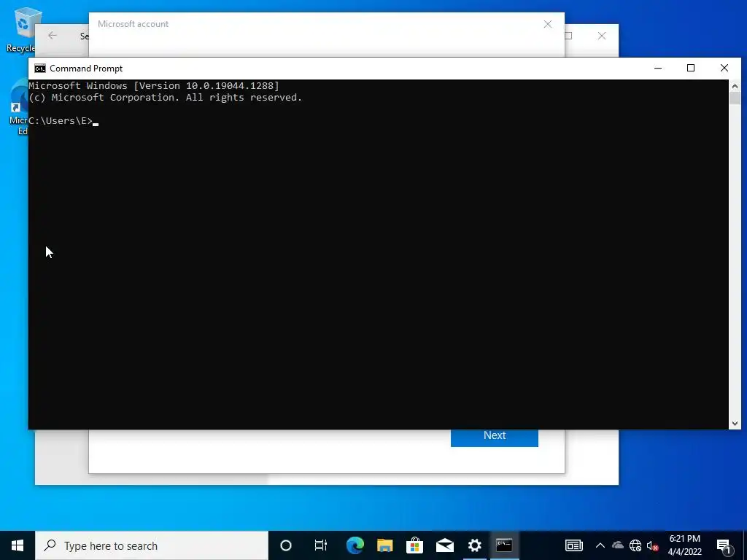Click the Microsoft account dialog title
Viewport: 747px width, 560px height.
pos(133,24)
